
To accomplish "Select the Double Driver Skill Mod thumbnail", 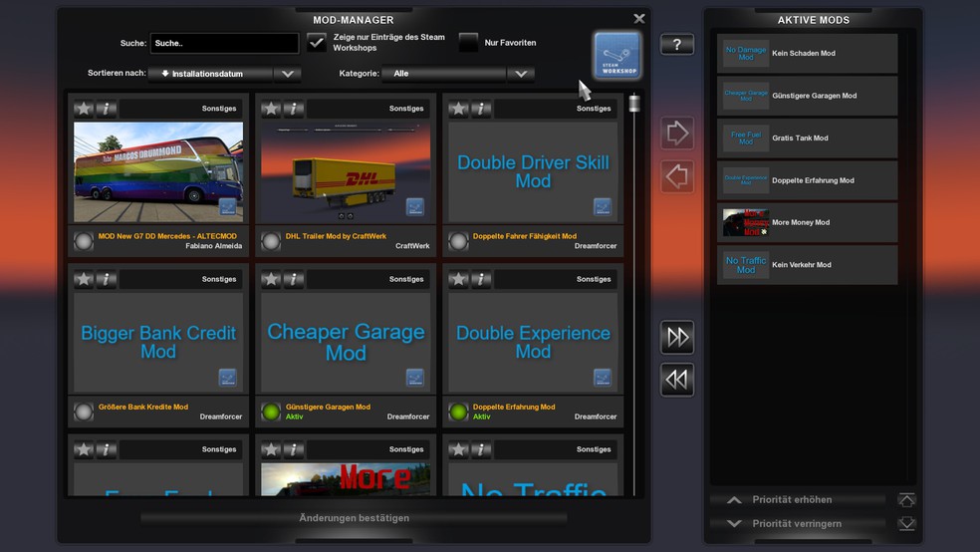I will coord(533,172).
